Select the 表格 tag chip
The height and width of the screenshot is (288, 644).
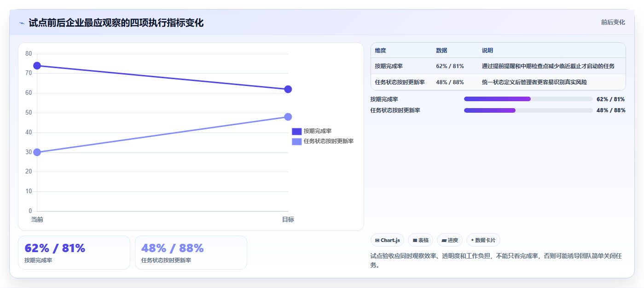(420, 240)
